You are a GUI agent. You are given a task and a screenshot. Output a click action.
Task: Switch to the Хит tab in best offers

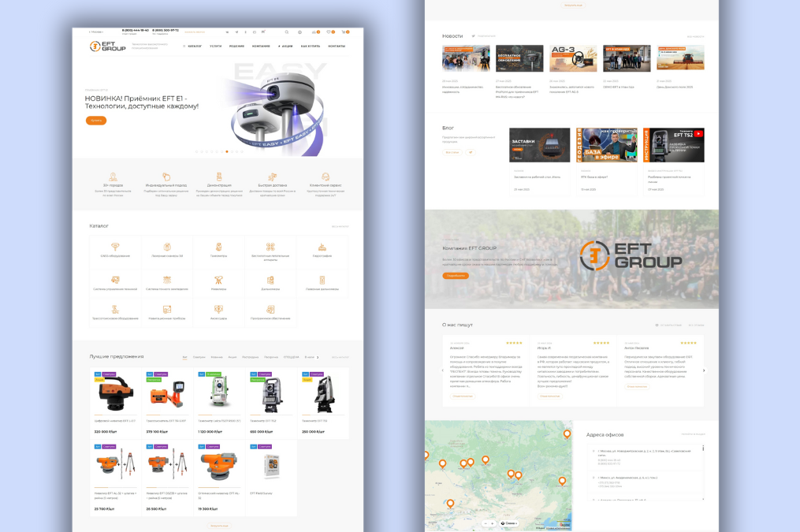(184, 357)
